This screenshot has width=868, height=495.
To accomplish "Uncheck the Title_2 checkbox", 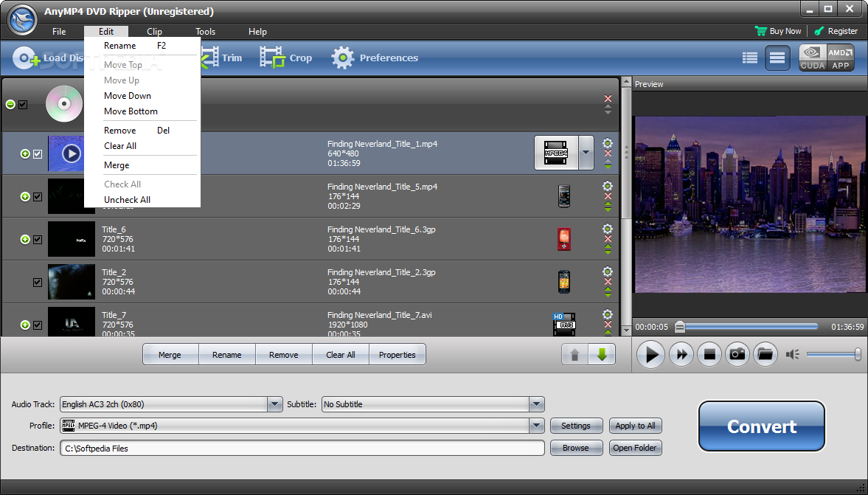I will [x=38, y=283].
